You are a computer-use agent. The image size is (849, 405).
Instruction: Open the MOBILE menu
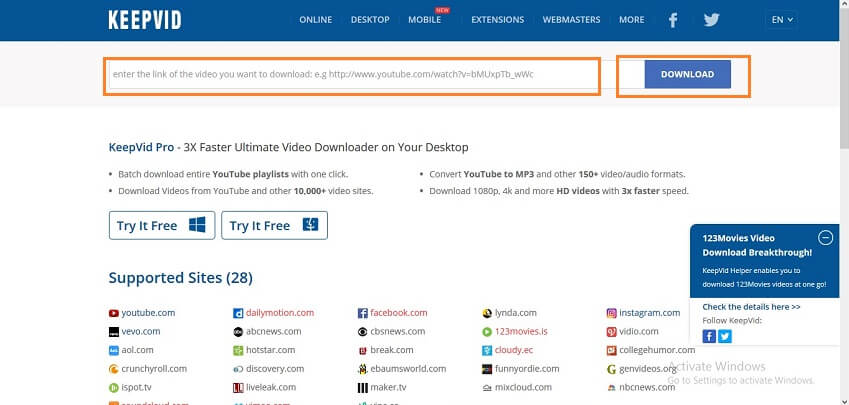(x=424, y=19)
